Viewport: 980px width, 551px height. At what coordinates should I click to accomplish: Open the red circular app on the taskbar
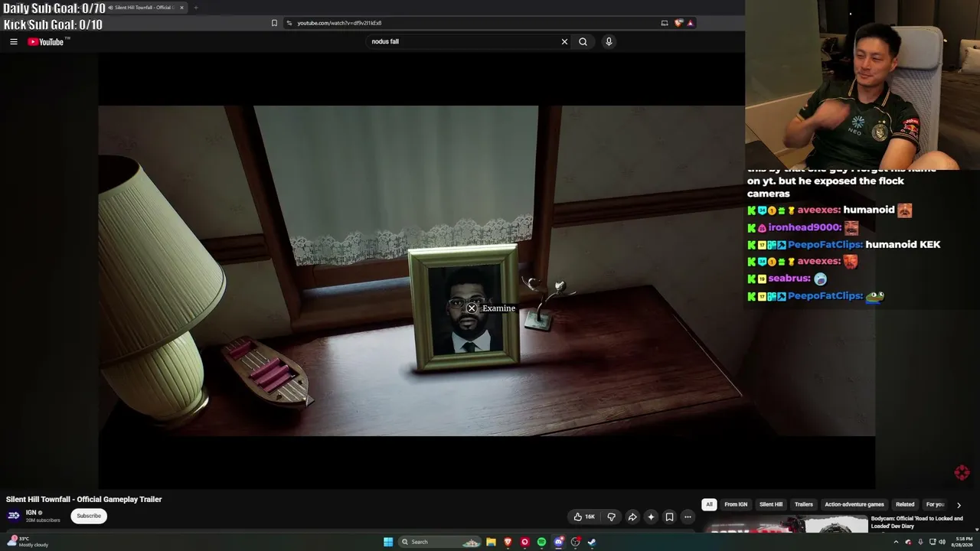[x=524, y=542]
